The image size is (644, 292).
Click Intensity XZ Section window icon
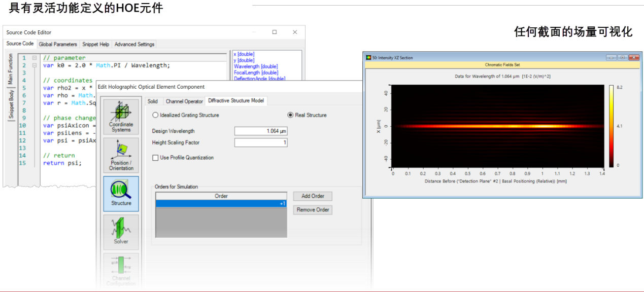368,58
